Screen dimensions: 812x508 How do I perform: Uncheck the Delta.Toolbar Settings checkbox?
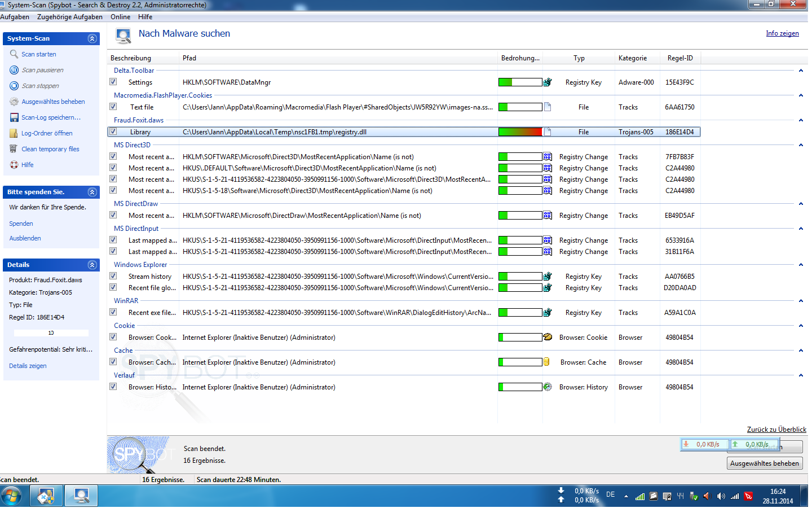click(113, 82)
